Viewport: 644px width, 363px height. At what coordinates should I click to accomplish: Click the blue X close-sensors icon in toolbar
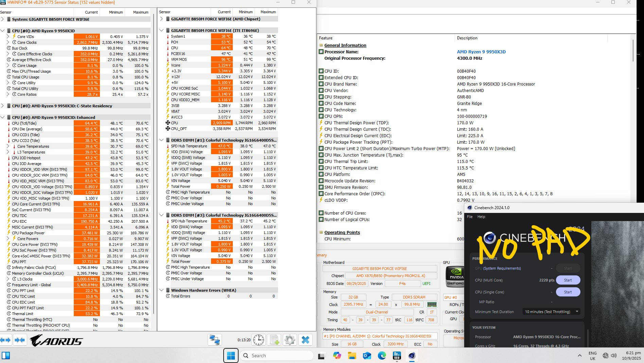click(306, 340)
